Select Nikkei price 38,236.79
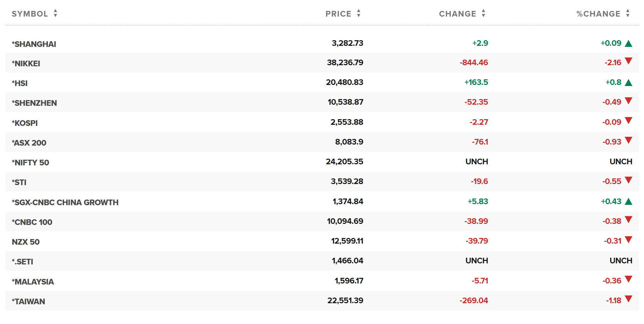Screen dimensions: 644x324 345,62
